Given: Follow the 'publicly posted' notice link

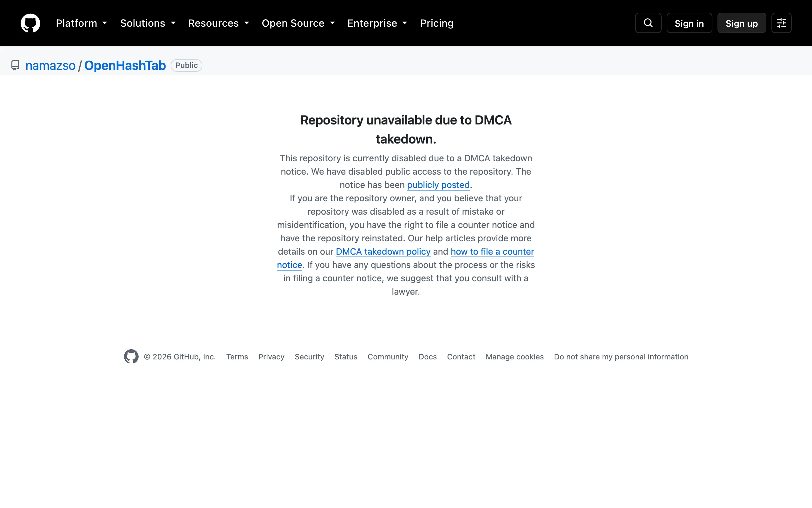Looking at the screenshot, I should point(438,185).
